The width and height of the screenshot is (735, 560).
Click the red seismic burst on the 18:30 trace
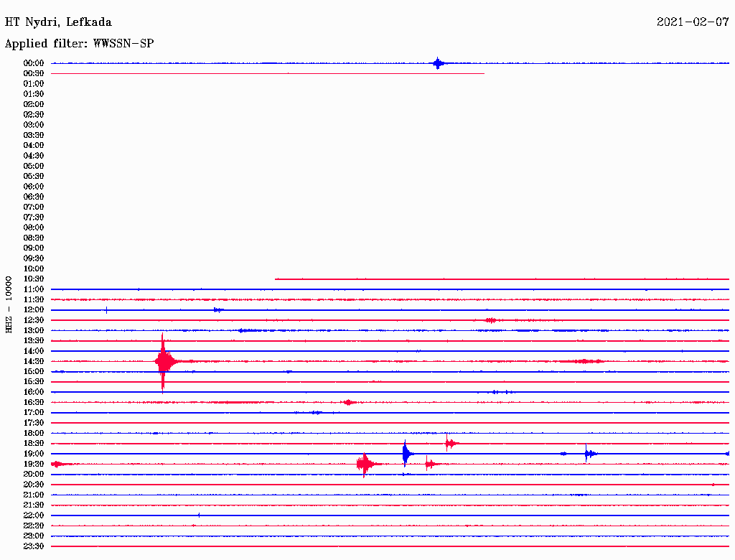point(451,443)
